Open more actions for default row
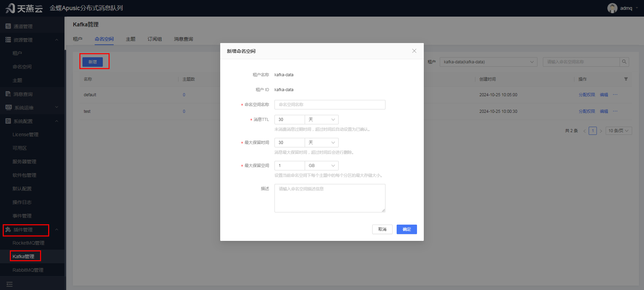 click(615, 95)
